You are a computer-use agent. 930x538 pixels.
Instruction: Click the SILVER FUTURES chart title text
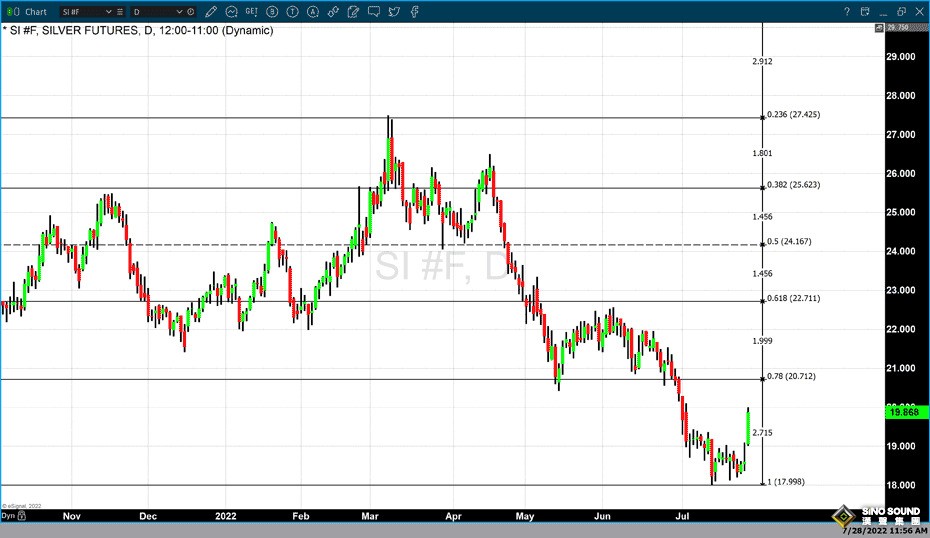point(90,30)
